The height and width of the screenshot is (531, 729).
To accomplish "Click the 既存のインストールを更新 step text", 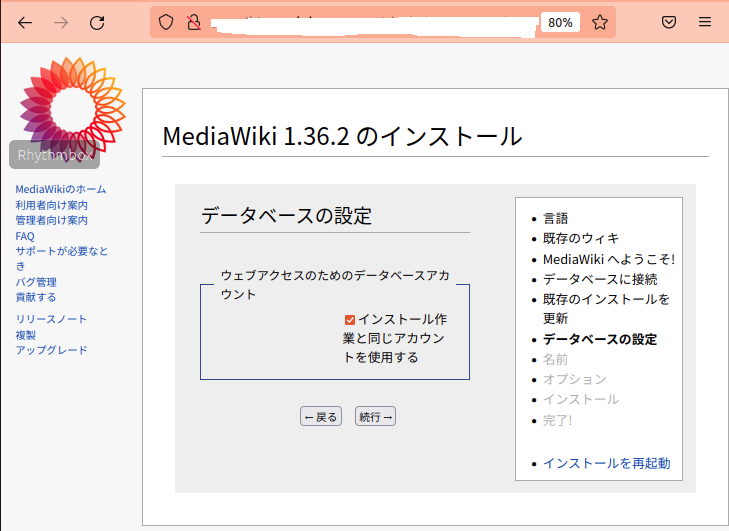I will (x=606, y=309).
